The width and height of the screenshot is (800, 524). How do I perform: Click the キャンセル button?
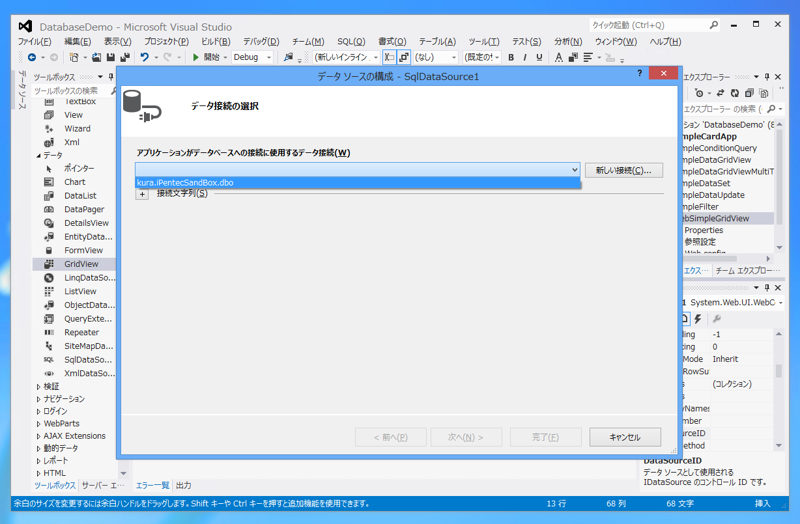click(625, 437)
